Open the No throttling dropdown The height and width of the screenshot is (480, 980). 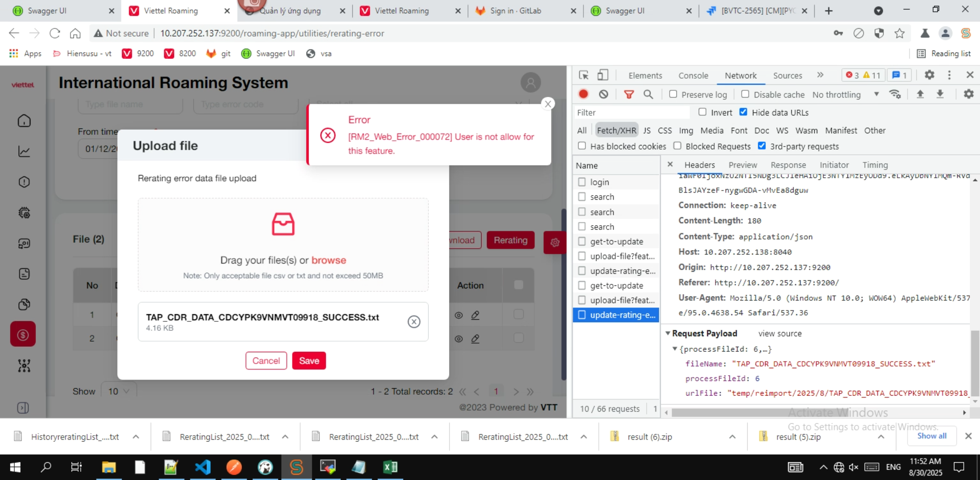coord(845,94)
